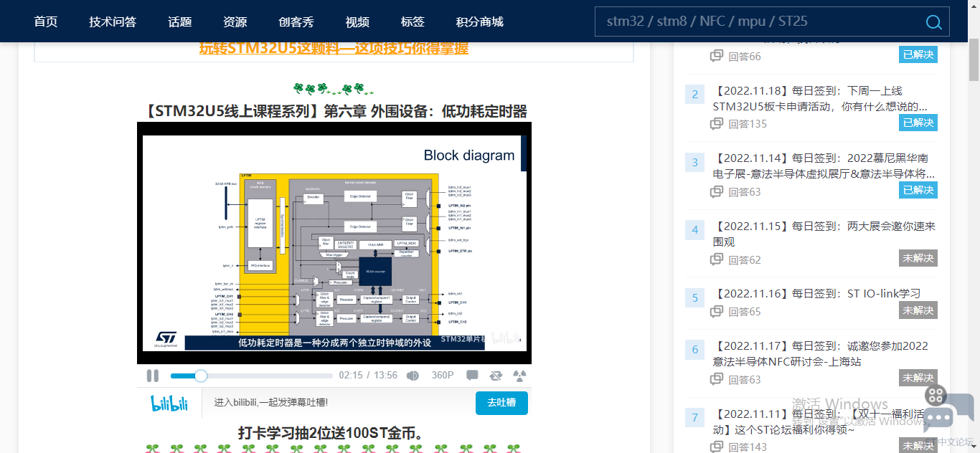
Task: Open the 2022.11.15 两大展会 post
Action: click(x=824, y=234)
